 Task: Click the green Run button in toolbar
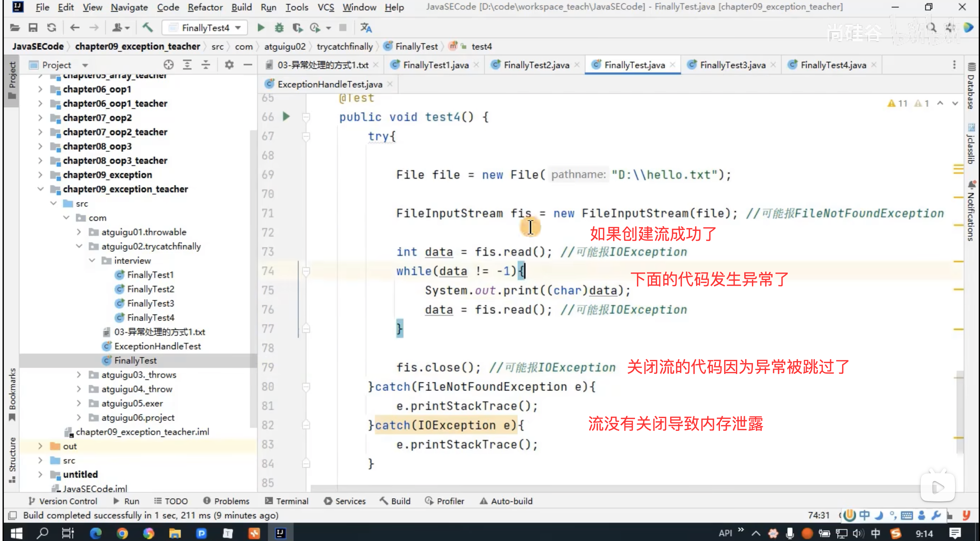pos(261,27)
